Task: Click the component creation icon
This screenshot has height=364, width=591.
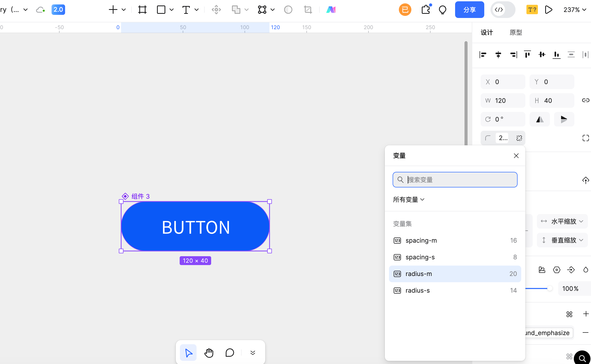Action: pos(216,10)
